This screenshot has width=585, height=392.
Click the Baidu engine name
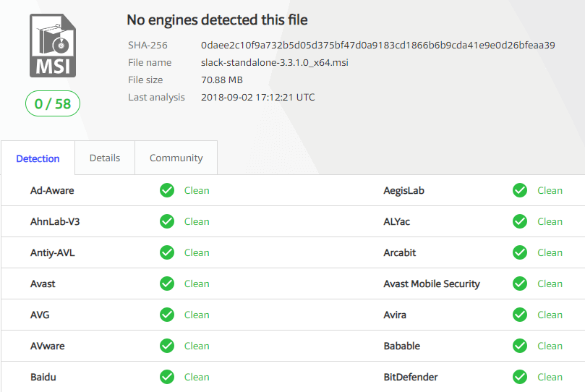click(43, 377)
